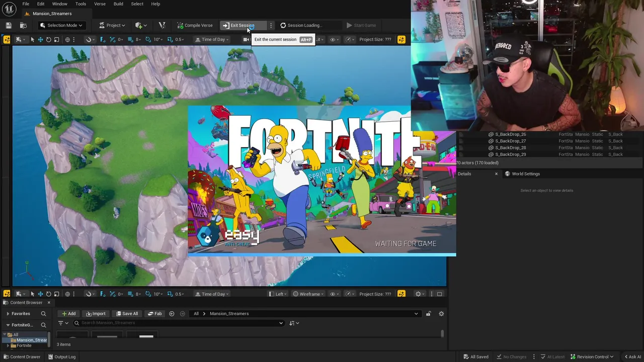Open the File menu
The width and height of the screenshot is (644, 362).
(x=26, y=4)
